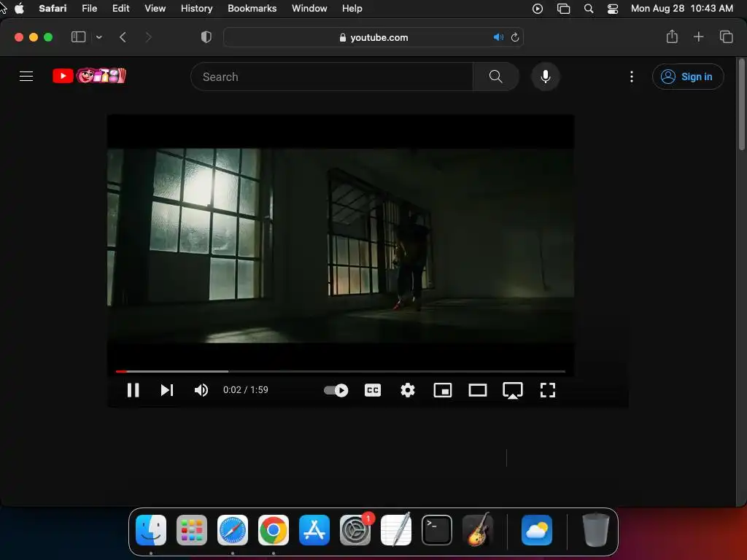Open the Safari app menu
This screenshot has height=560, width=747.
[x=53, y=9]
